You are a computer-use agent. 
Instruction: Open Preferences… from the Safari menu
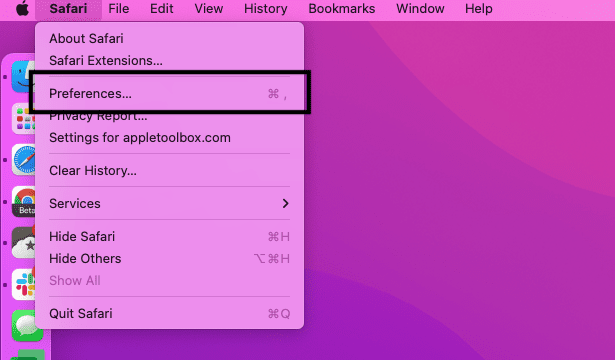tap(169, 93)
